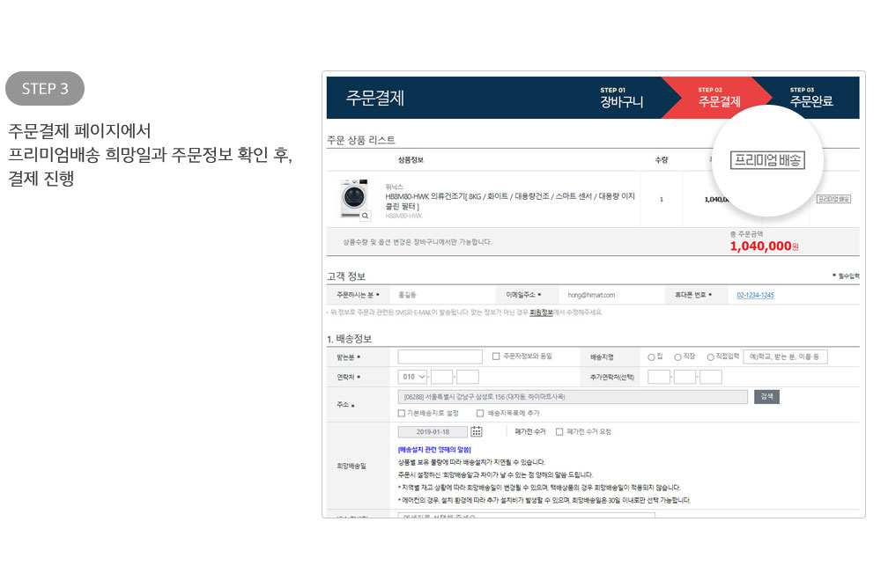The height and width of the screenshot is (588, 888).
Task: Select the 직장 delivery name radio
Action: click(x=677, y=357)
